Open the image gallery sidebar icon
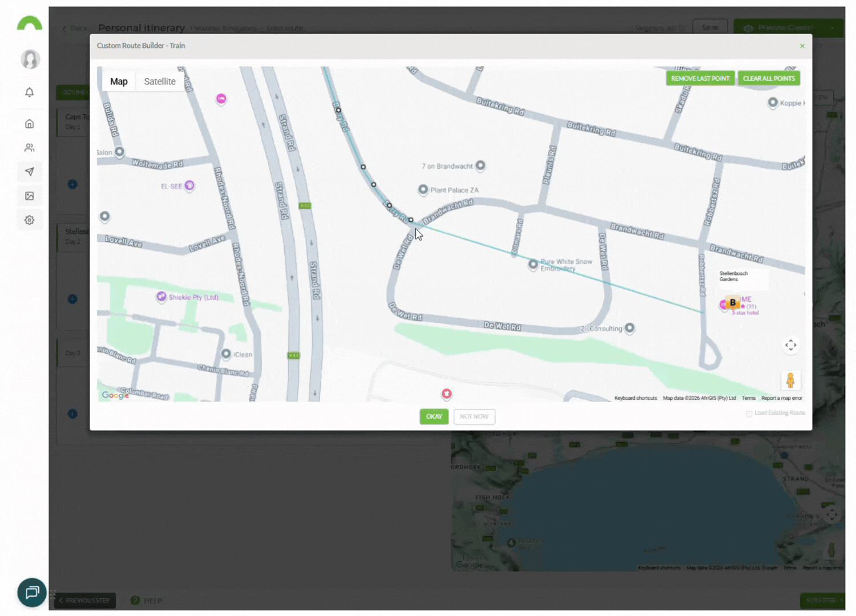Screen dimensions: 856x616 pos(30,196)
